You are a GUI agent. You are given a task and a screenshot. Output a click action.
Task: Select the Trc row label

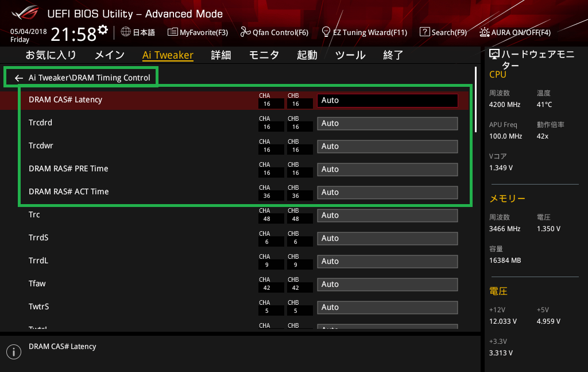(34, 214)
